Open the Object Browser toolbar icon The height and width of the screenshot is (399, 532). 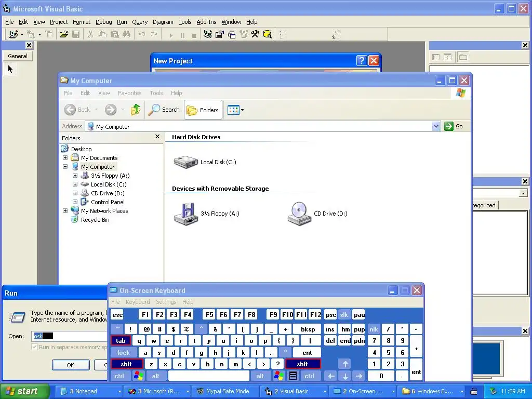244,34
